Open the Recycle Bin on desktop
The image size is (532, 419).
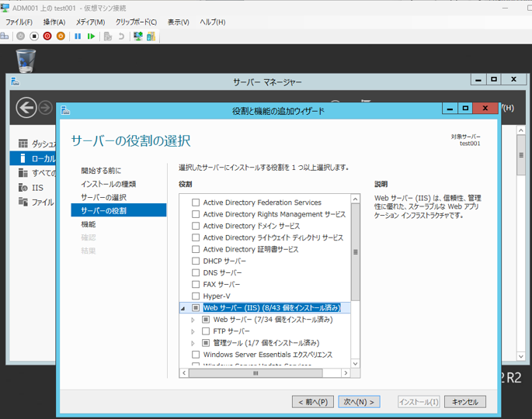coord(26,61)
